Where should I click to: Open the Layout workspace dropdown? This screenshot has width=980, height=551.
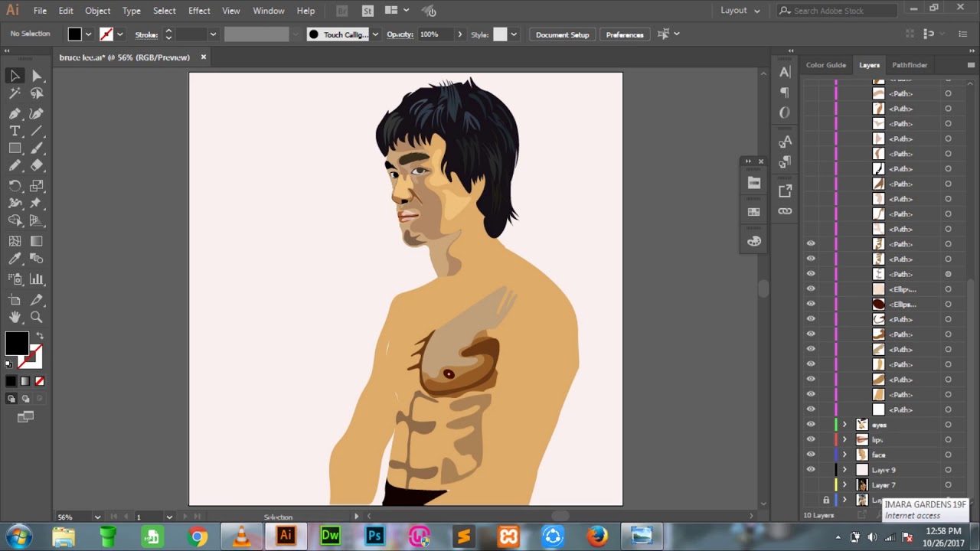(740, 11)
